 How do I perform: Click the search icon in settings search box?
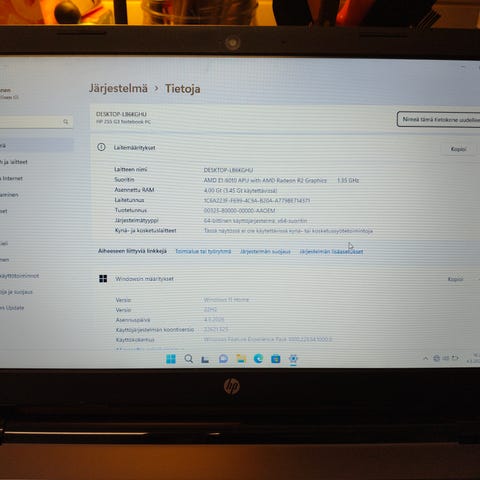pos(66,122)
